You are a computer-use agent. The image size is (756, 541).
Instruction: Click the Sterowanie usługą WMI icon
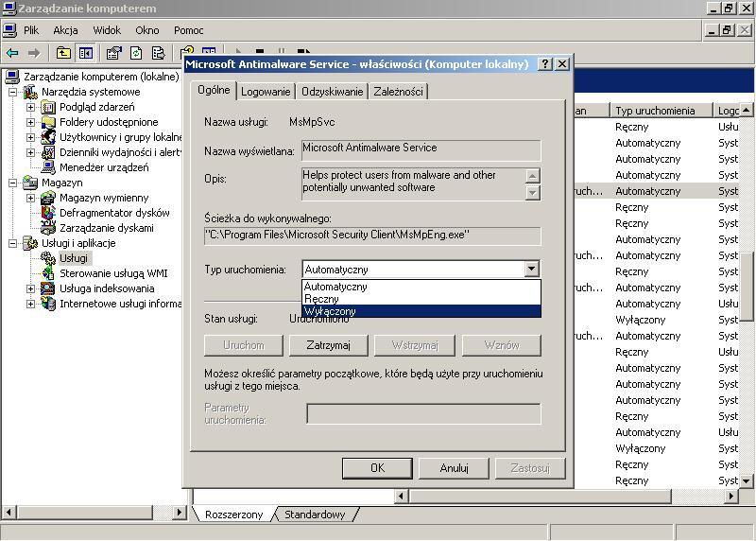tap(48, 273)
